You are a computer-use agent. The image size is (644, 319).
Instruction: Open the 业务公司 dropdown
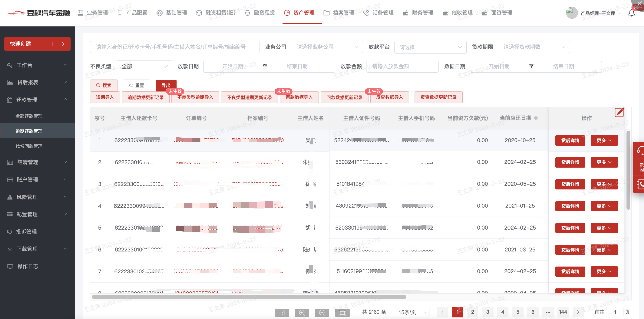(x=326, y=47)
